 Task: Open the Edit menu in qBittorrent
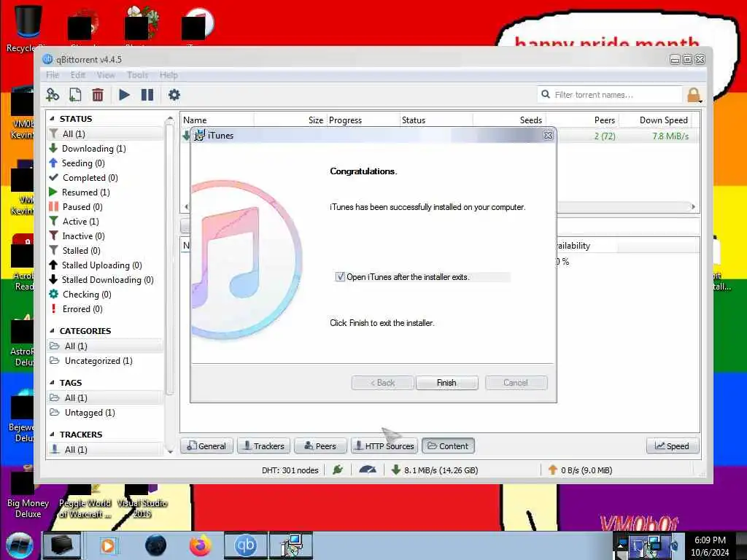pyautogui.click(x=77, y=75)
